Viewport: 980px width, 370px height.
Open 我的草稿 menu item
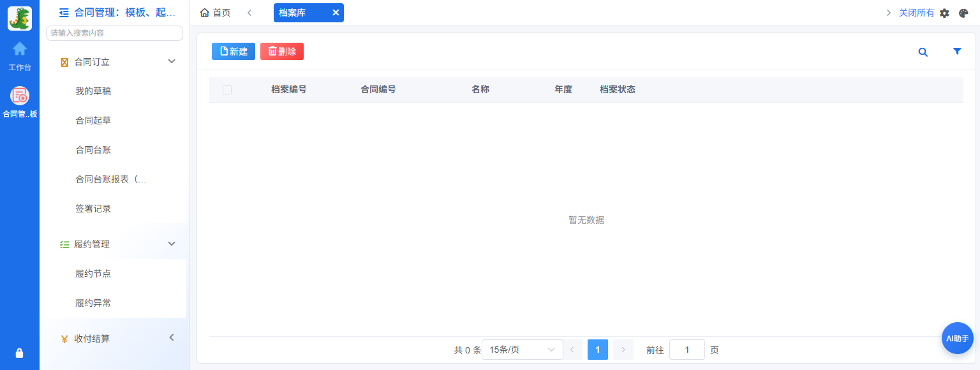tap(93, 91)
